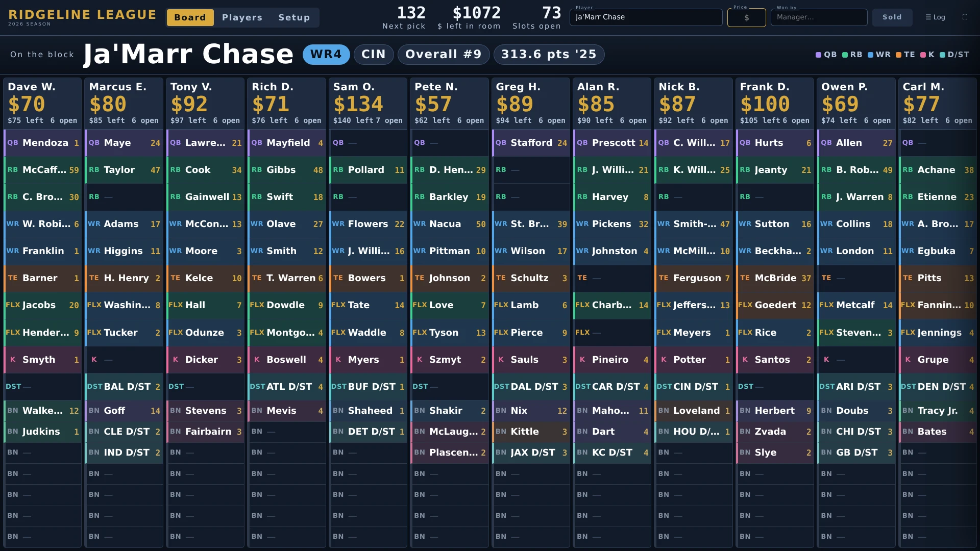Click Tracy Jr. bench row
The height and width of the screenshot is (551, 980).
[938, 411]
